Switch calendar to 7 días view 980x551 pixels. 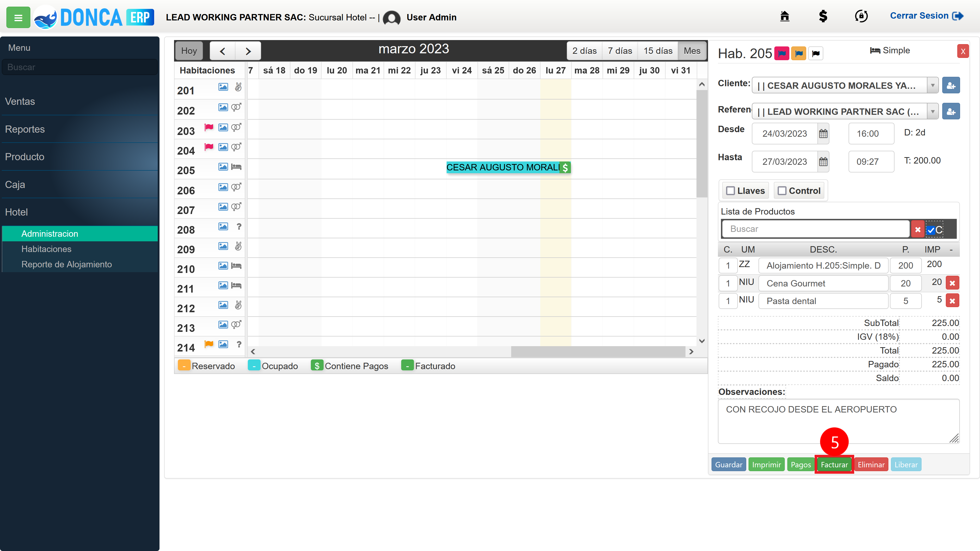tap(620, 51)
